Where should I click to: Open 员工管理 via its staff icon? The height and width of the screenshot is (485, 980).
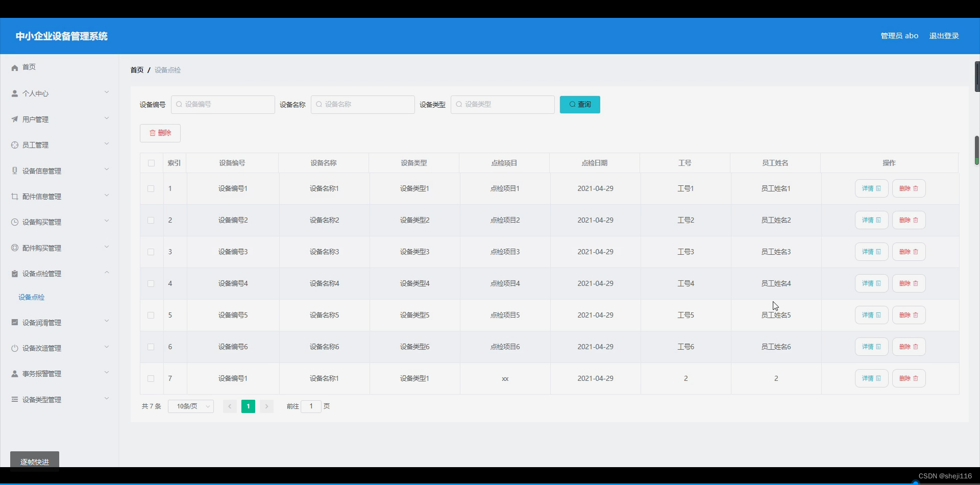(x=14, y=144)
